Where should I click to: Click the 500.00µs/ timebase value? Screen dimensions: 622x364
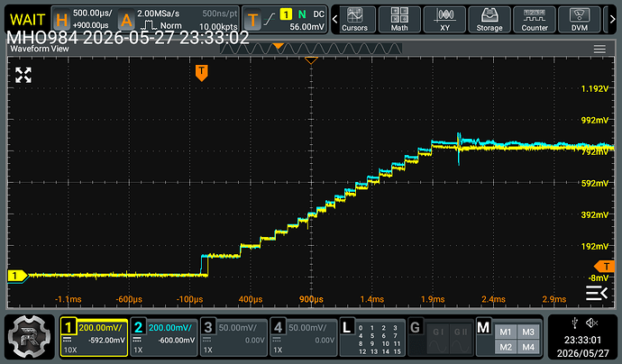[92, 14]
